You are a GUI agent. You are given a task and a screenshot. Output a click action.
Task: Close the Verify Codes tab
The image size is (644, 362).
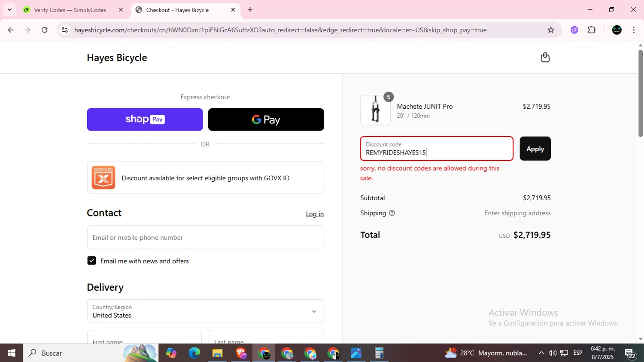coord(121,10)
